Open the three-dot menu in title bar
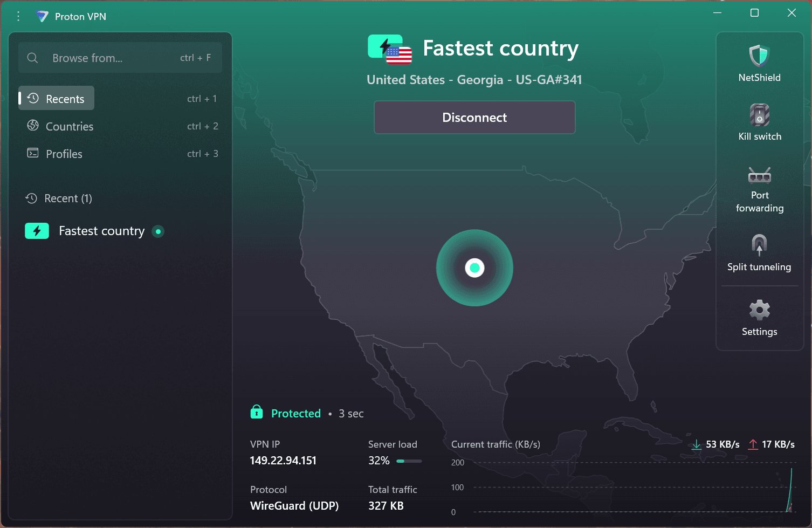Screen dimensions: 812x528 pos(18,16)
